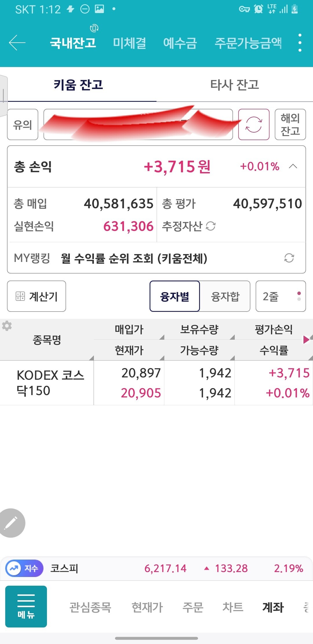Switch to the 타사 잔고 tab

(x=234, y=85)
